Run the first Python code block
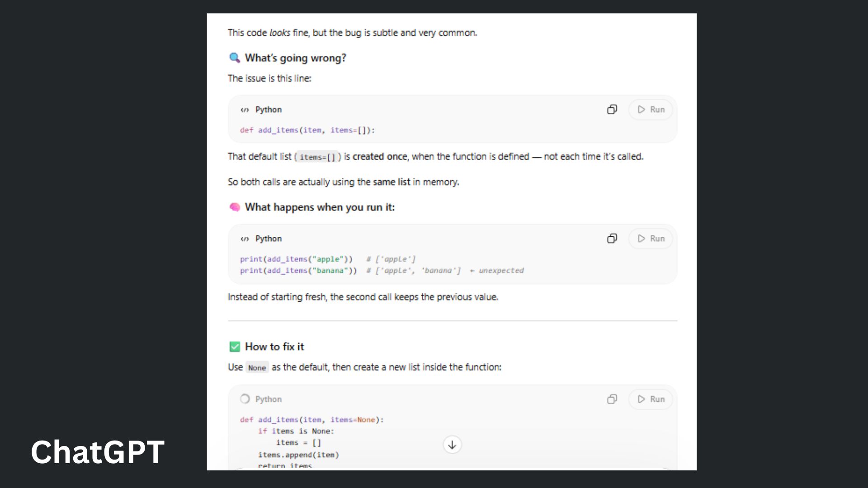This screenshot has width=868, height=488. [651, 110]
